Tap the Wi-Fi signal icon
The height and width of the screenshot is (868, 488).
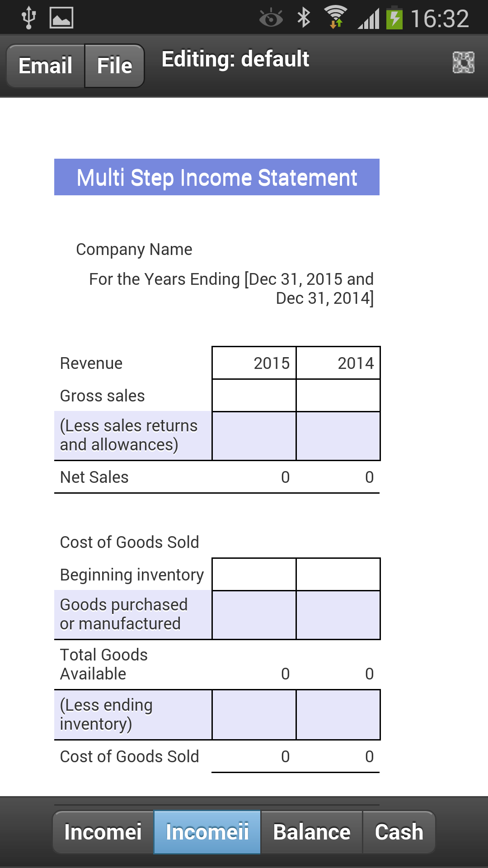(336, 18)
